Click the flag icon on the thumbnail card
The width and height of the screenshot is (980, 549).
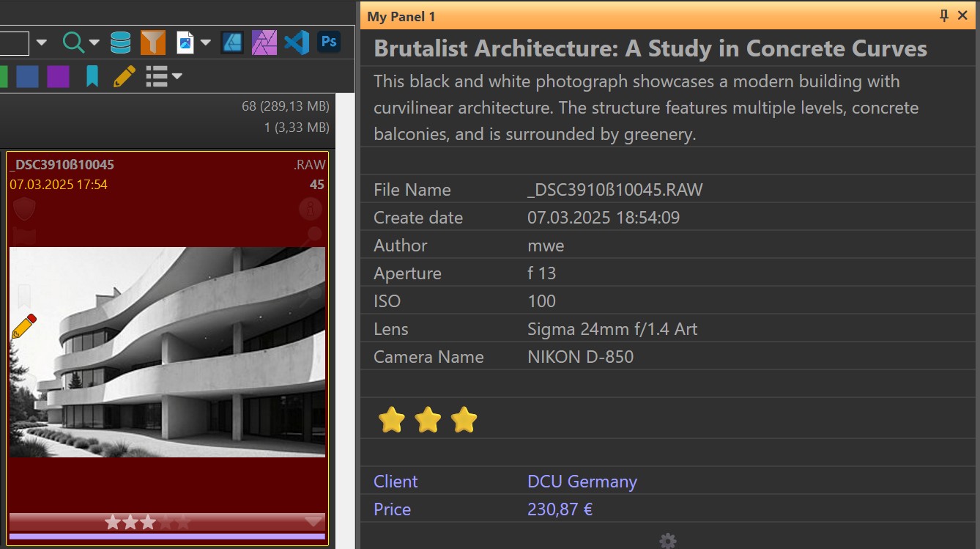point(24,236)
